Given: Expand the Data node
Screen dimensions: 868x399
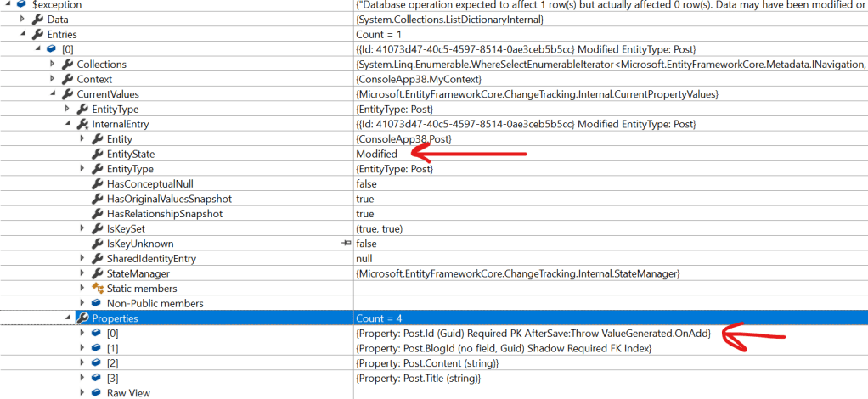Looking at the screenshot, I should click(23, 20).
